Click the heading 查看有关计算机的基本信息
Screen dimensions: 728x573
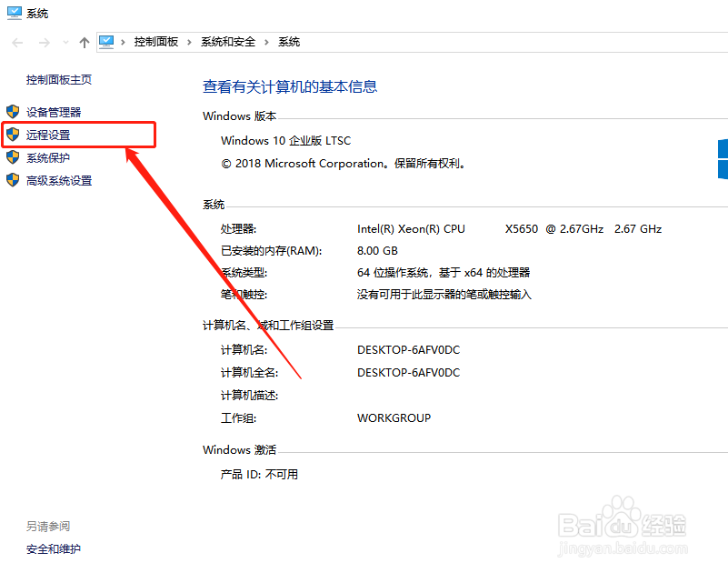(x=290, y=86)
